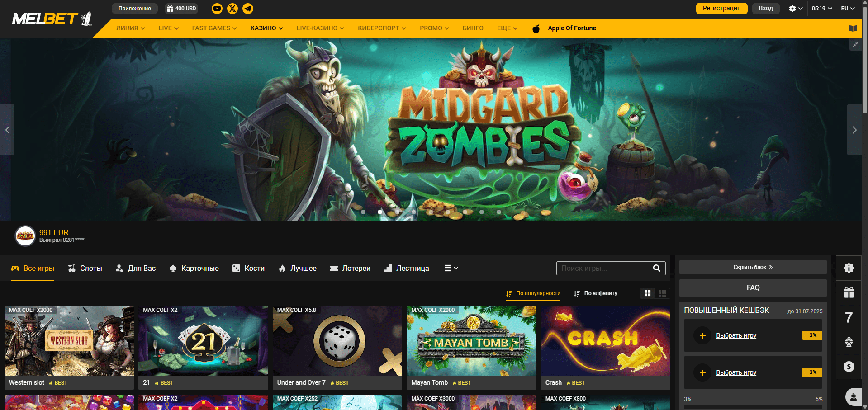Switch to small grid view
Viewport: 868px width, 410px height.
pos(663,293)
